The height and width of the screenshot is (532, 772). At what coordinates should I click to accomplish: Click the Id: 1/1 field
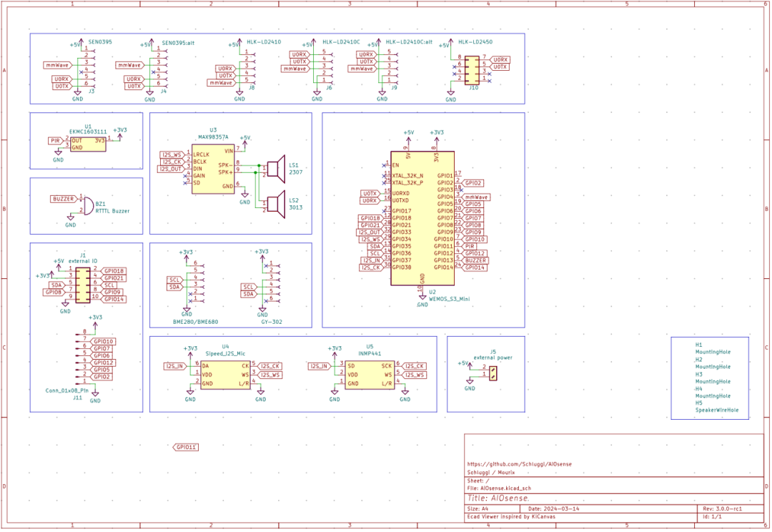point(713,517)
